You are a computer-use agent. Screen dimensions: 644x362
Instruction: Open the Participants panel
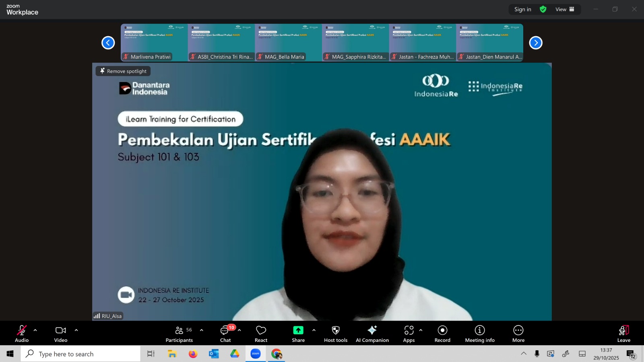pos(179,334)
